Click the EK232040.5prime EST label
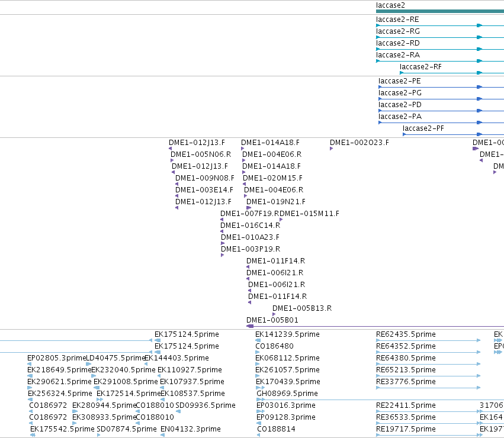The height and width of the screenshot is (438, 504). click(123, 370)
